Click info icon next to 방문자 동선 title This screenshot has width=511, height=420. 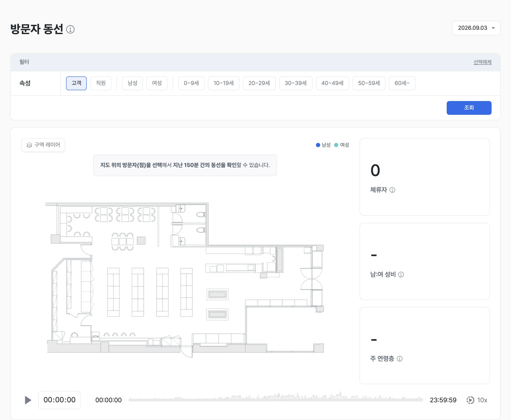70,29
